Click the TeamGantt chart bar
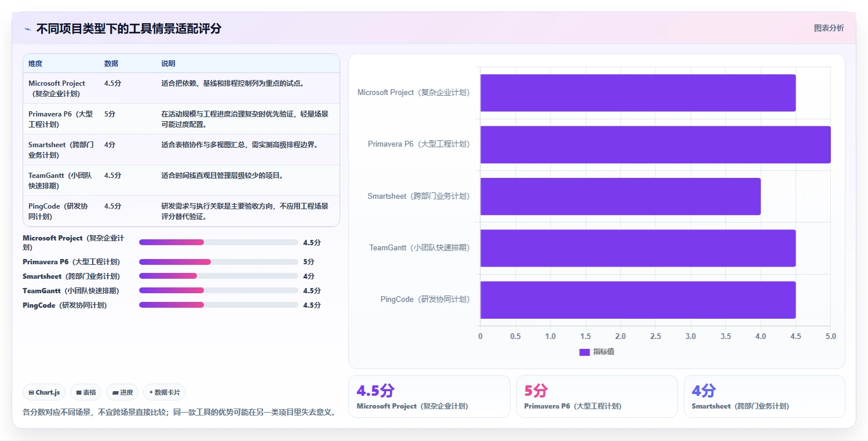This screenshot has height=441, width=868. pyautogui.click(x=638, y=248)
